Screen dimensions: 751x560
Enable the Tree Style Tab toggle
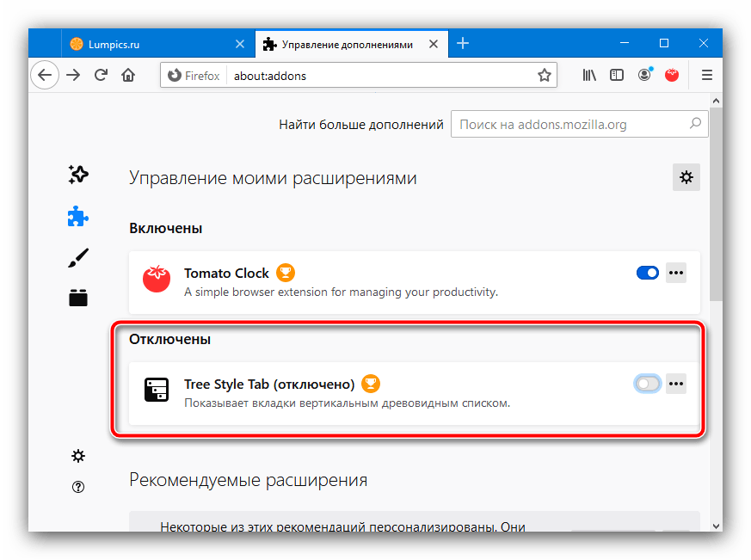(647, 384)
